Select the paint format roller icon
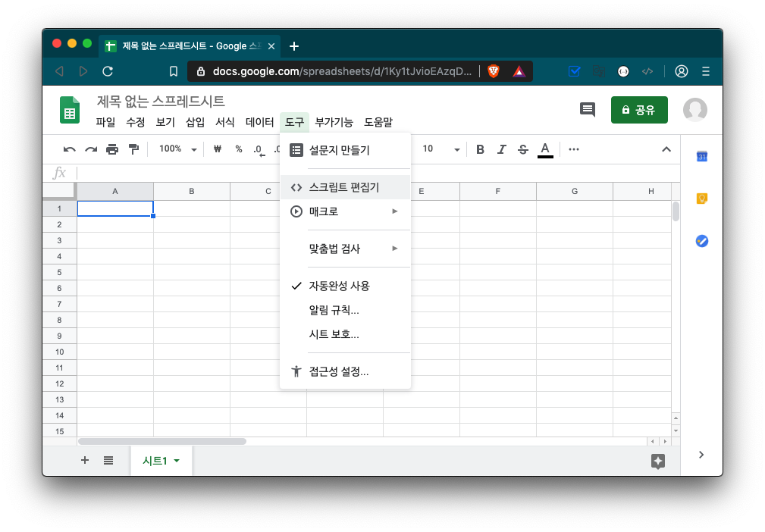The image size is (765, 532). (x=133, y=149)
